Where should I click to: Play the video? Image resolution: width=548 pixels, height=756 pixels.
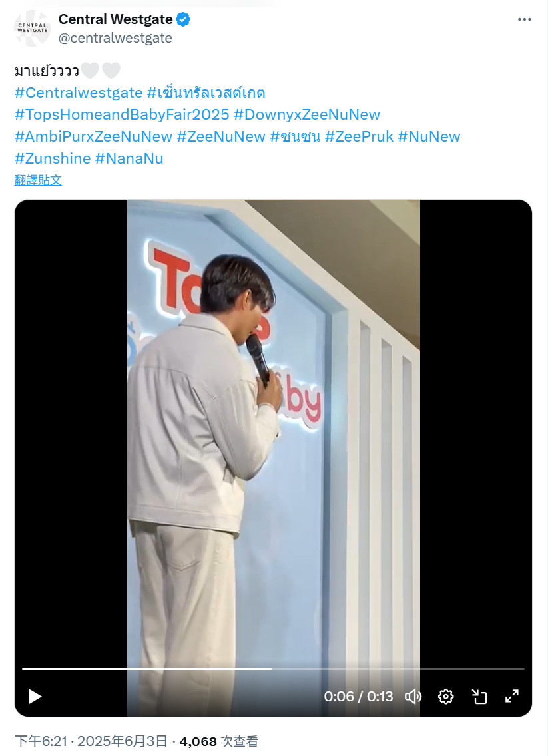pyautogui.click(x=35, y=697)
